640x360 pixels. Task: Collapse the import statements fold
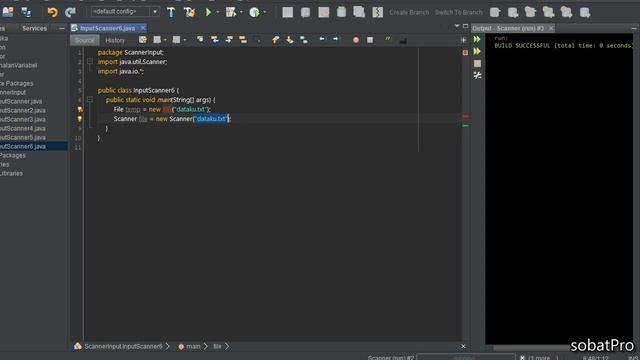(90, 62)
